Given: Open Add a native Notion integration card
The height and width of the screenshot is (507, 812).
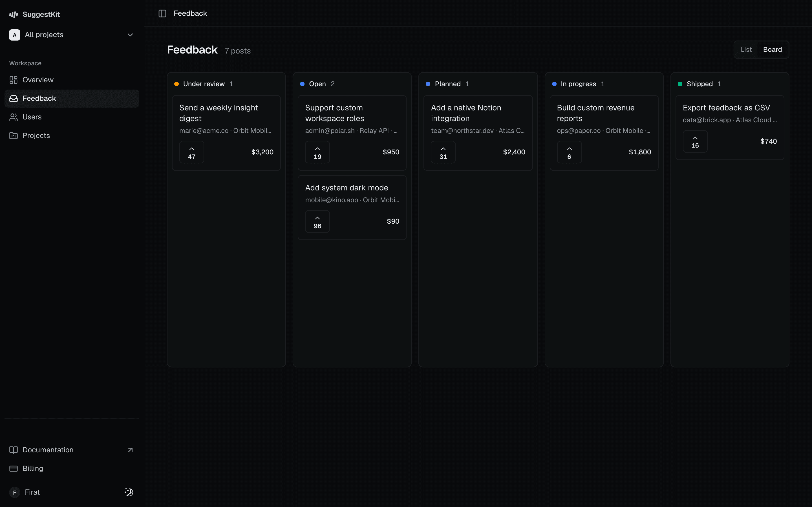Looking at the screenshot, I should click(478, 133).
